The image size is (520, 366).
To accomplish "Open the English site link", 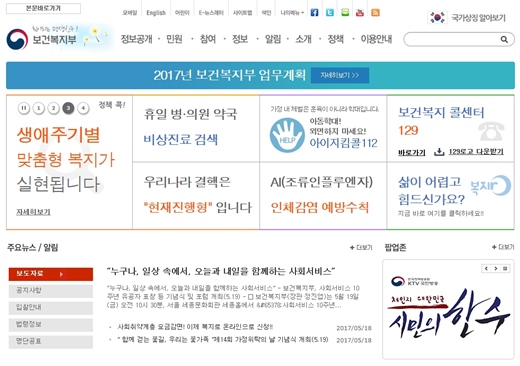I will click(156, 13).
